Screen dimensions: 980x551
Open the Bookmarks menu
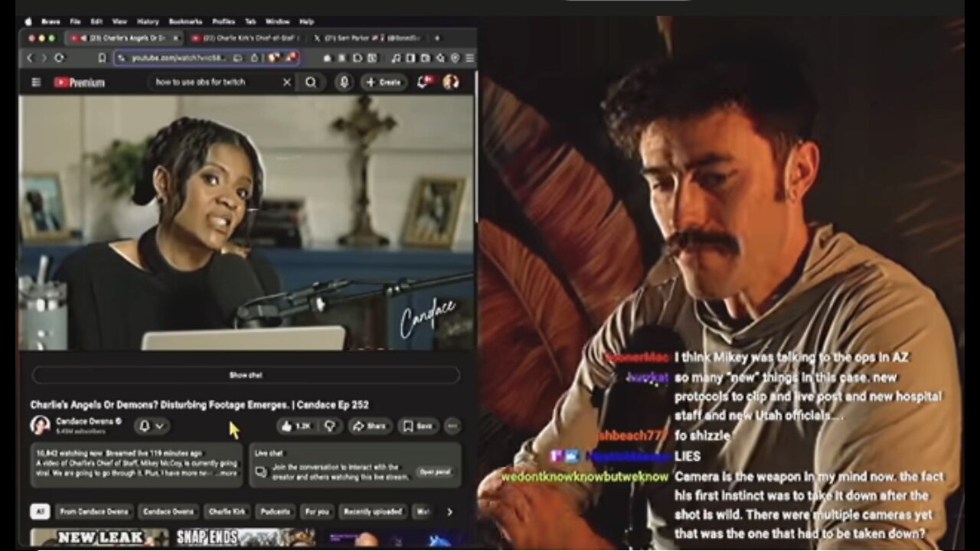click(185, 21)
